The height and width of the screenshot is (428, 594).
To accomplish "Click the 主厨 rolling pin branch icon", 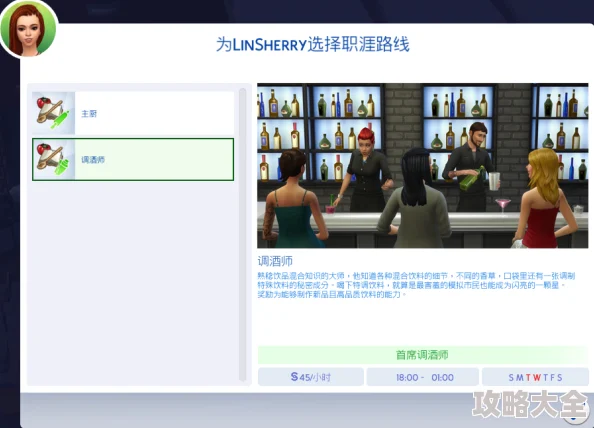I will click(53, 113).
